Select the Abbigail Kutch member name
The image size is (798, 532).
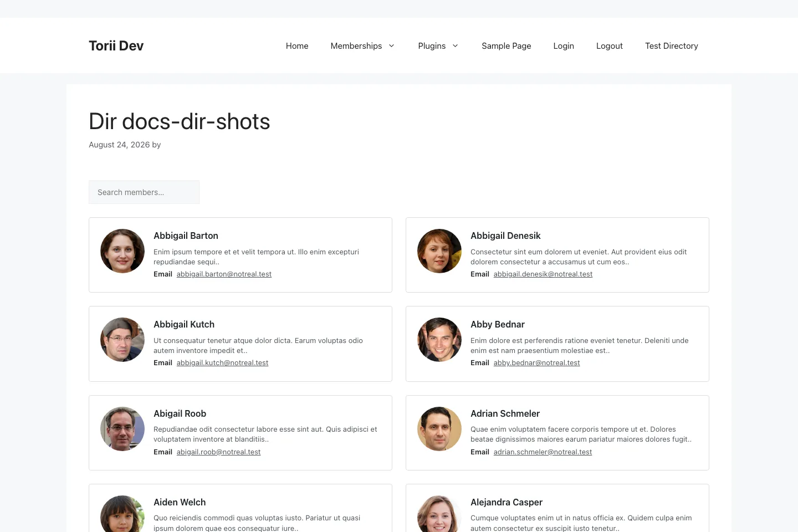pyautogui.click(x=184, y=324)
